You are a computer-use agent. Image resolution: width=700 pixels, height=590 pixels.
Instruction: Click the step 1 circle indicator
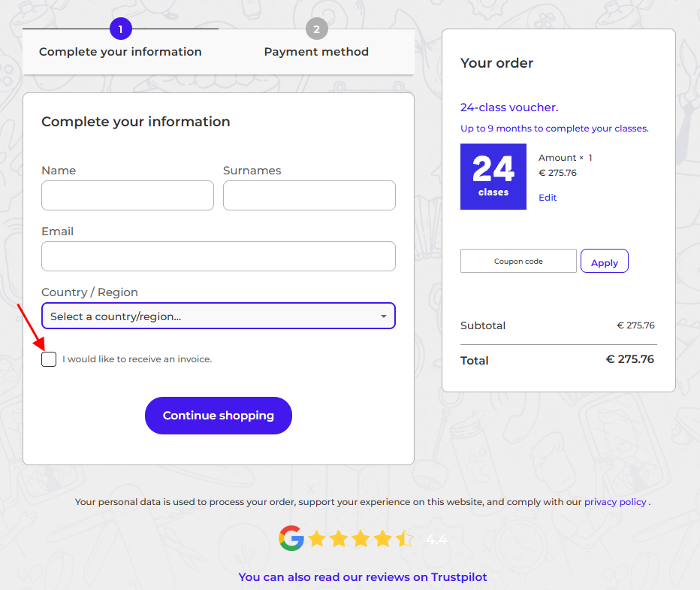(120, 29)
